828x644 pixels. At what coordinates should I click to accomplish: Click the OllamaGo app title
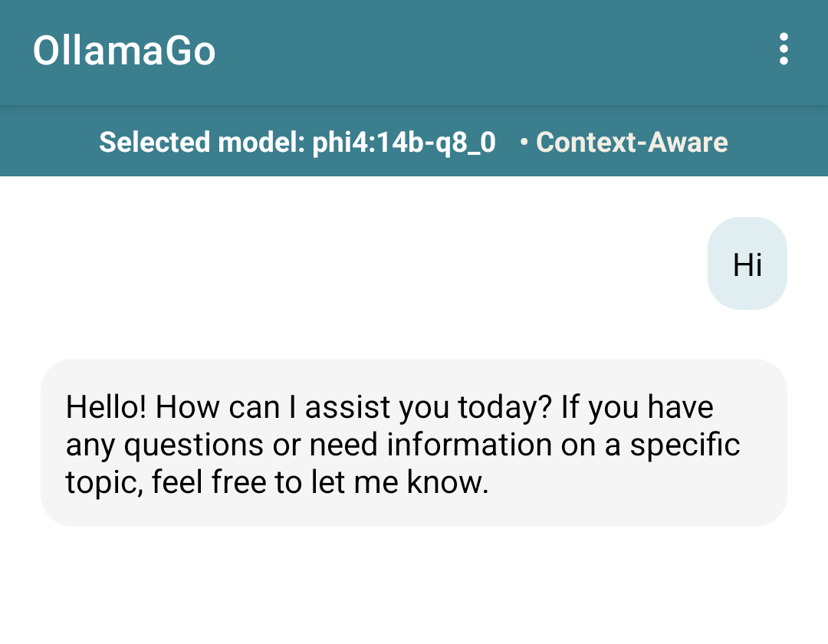[124, 51]
